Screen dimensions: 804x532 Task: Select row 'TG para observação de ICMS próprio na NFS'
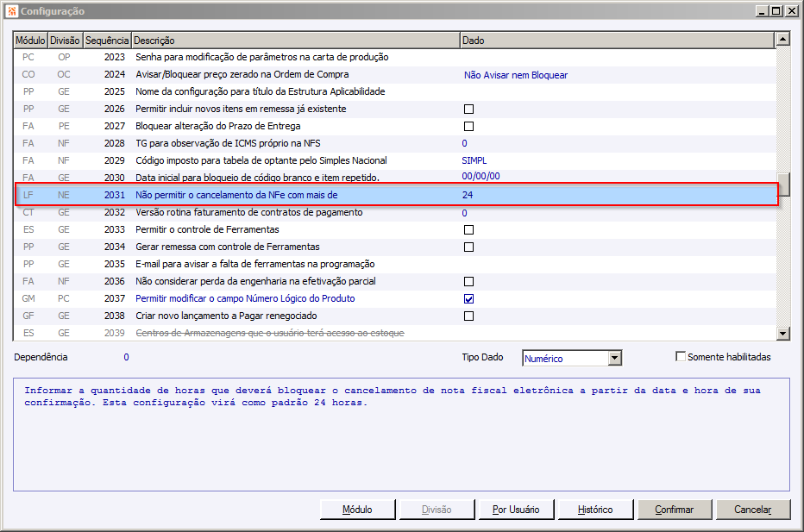tap(395, 143)
